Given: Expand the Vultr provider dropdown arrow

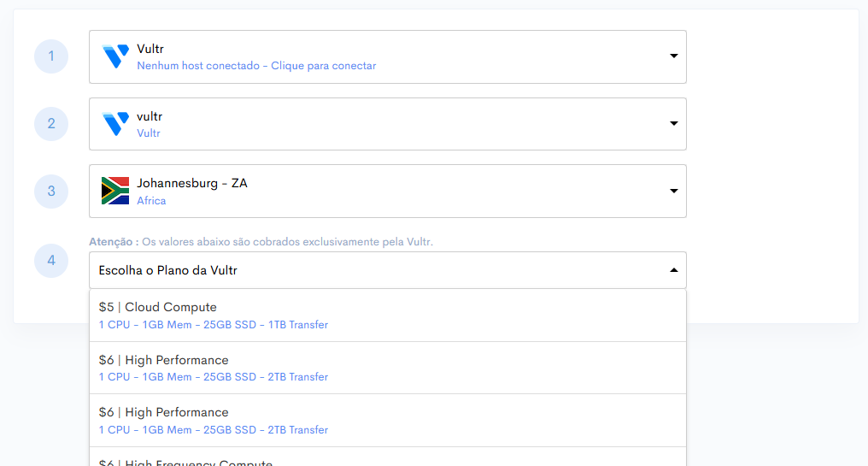Looking at the screenshot, I should 674,56.
